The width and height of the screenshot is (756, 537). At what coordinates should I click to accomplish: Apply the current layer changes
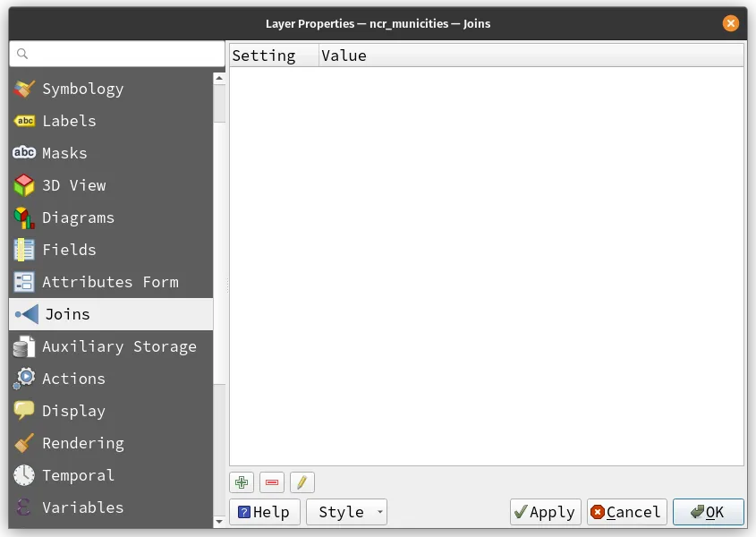(545, 512)
